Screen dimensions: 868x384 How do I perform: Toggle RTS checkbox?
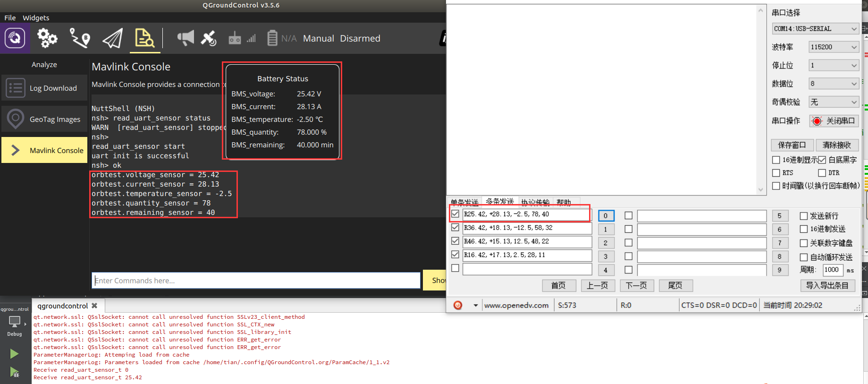pos(776,173)
